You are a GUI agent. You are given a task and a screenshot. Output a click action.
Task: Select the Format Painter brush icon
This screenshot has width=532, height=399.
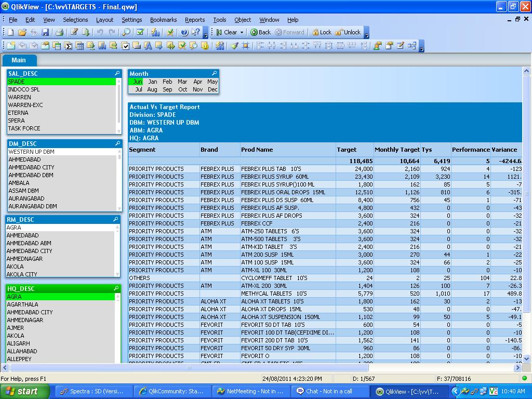234,46
